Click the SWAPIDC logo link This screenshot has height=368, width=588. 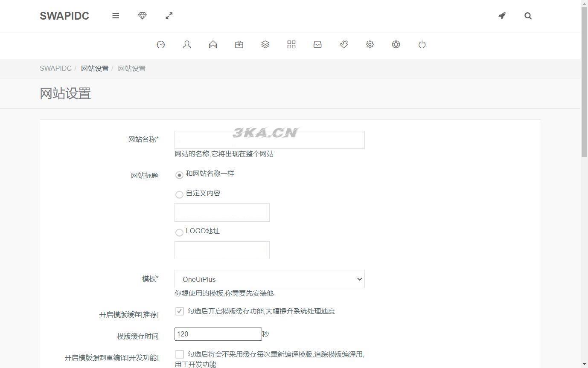click(x=64, y=16)
